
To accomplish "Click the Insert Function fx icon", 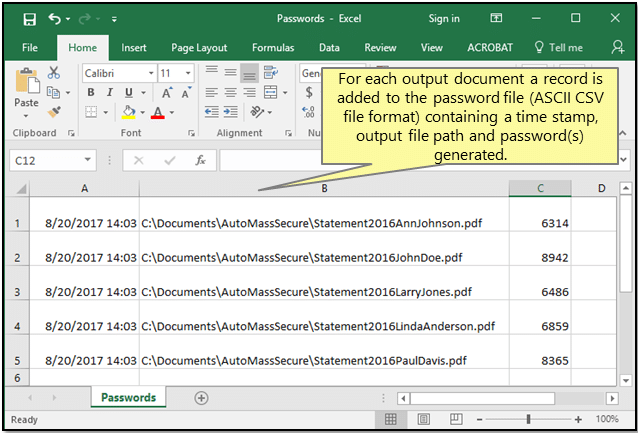I will click(x=200, y=161).
